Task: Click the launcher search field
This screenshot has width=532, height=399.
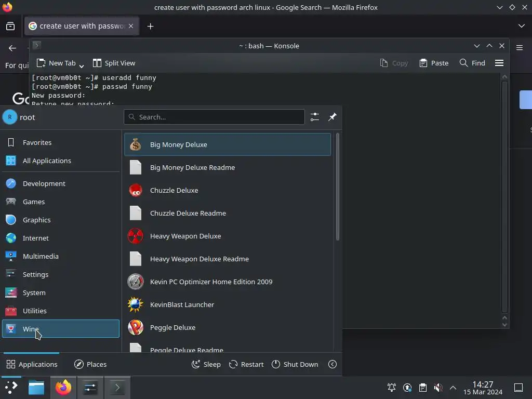Action: click(214, 117)
